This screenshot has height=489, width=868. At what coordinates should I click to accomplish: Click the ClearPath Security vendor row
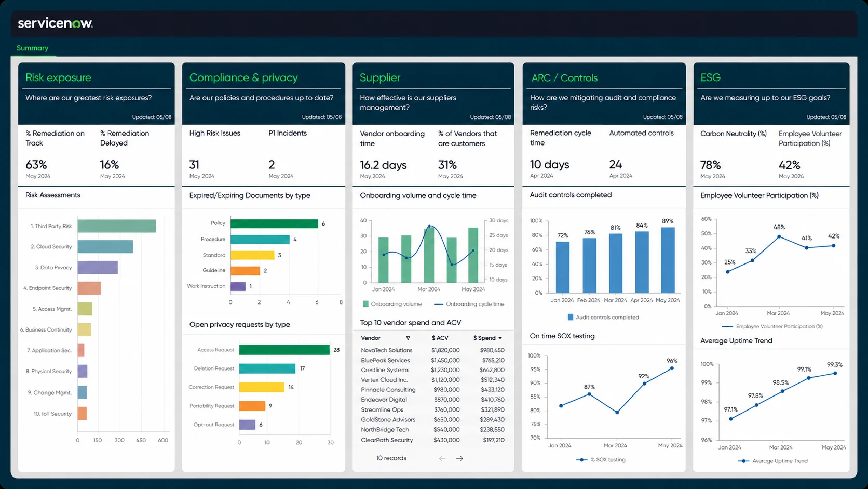click(432, 440)
